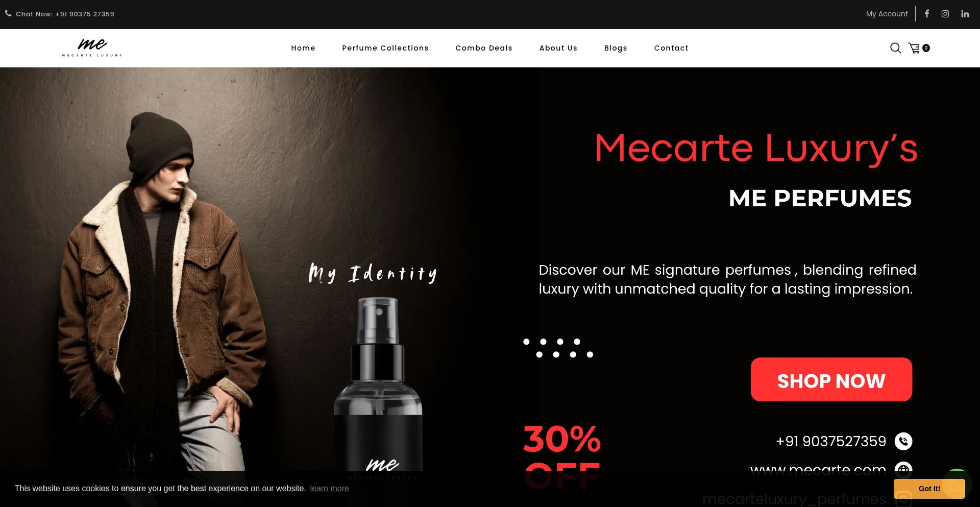Open the Home menu item
980x507 pixels.
303,48
